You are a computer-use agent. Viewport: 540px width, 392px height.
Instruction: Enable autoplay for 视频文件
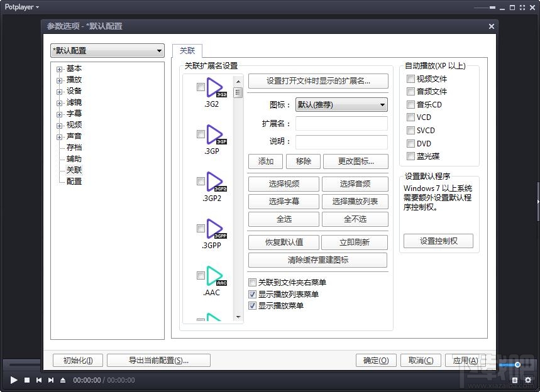click(x=411, y=79)
